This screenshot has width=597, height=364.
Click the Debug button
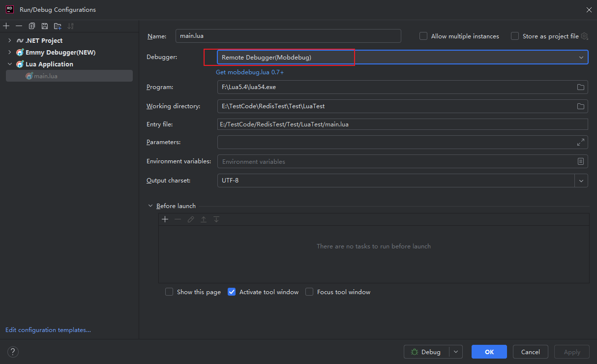426,352
